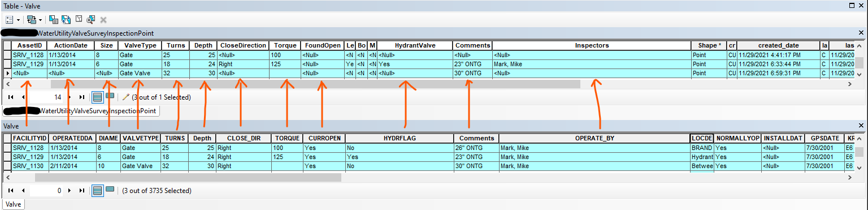Click the created_date column header
The height and width of the screenshot is (210, 868).
779,45
